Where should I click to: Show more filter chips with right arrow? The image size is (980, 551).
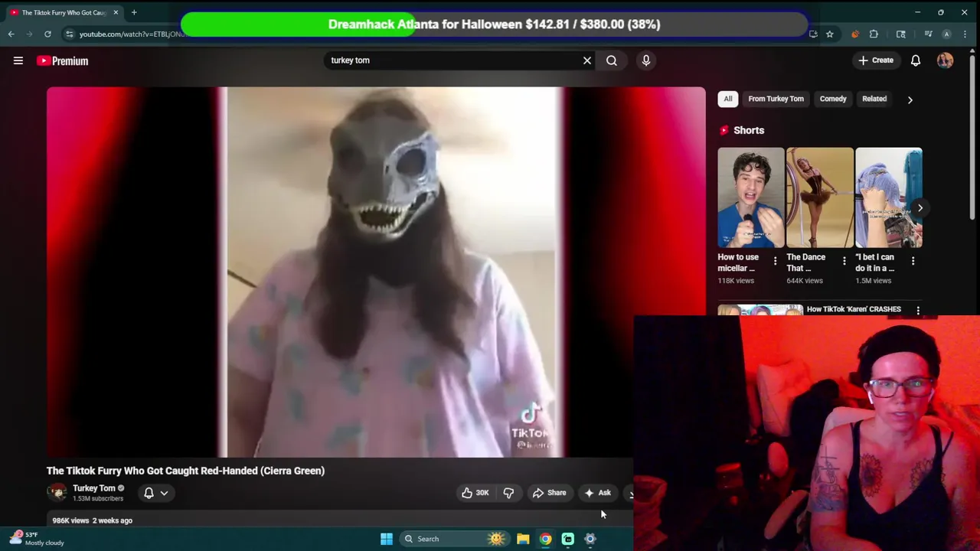910,99
